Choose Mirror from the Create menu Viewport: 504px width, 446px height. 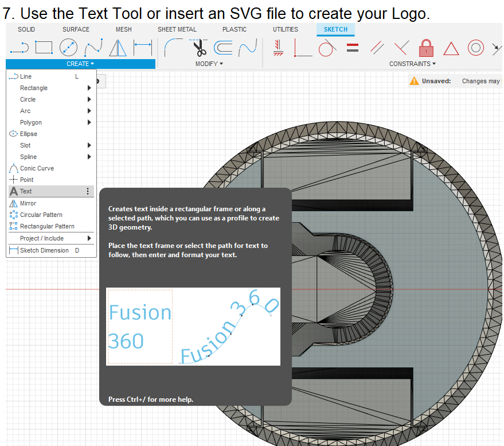tap(52, 203)
